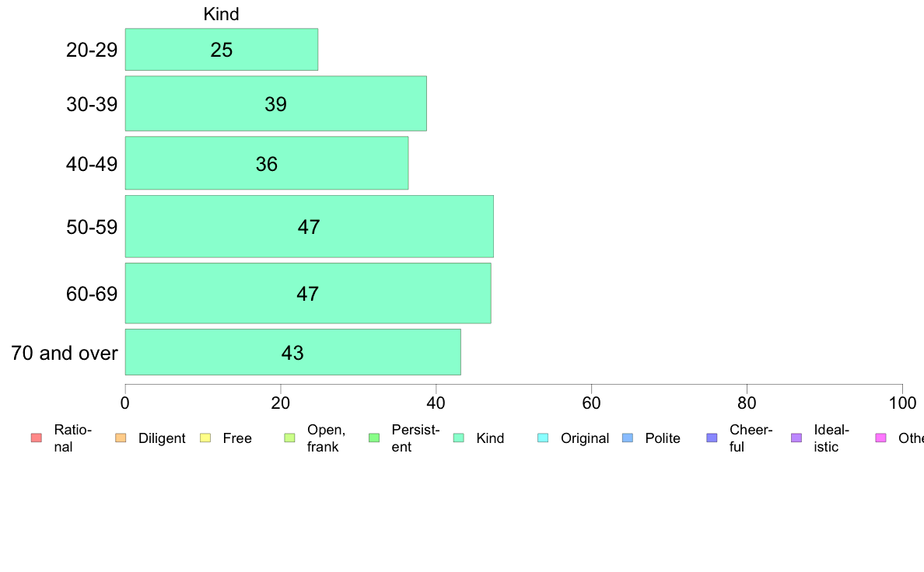The height and width of the screenshot is (572, 924).
Task: Click the Rational legend color swatch
Action: pyautogui.click(x=37, y=438)
